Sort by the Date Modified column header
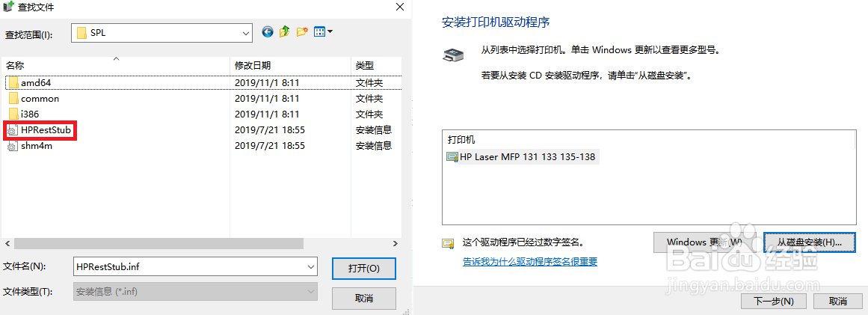The height and width of the screenshot is (315, 868). [x=290, y=65]
